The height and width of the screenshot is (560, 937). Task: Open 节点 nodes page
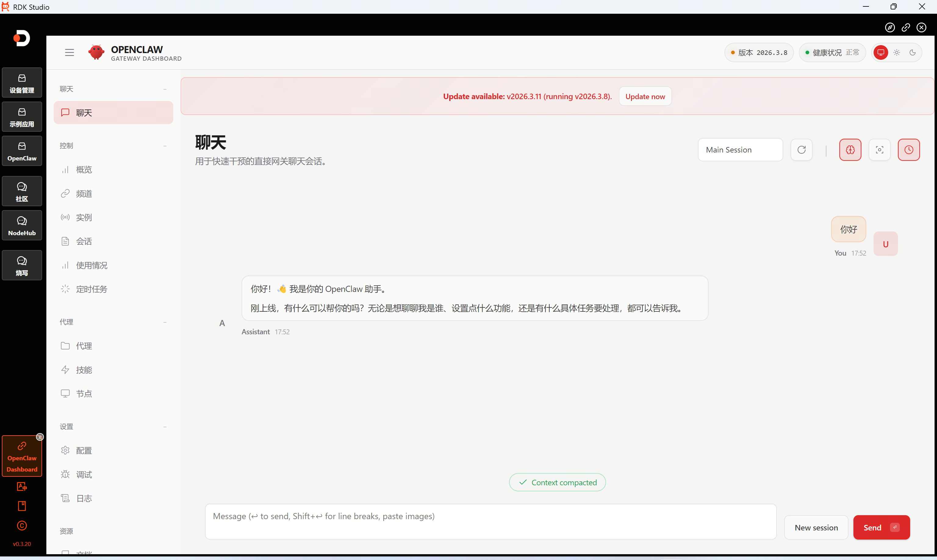113,393
